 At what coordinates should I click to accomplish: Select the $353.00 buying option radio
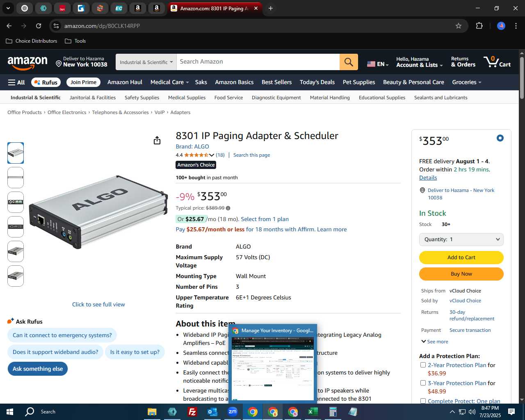pos(500,138)
